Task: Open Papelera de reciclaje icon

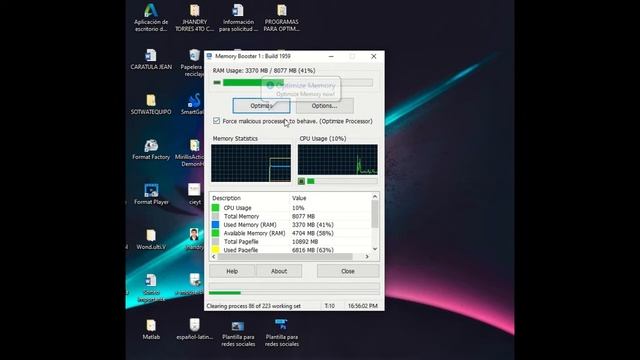Action: pyautogui.click(x=193, y=63)
